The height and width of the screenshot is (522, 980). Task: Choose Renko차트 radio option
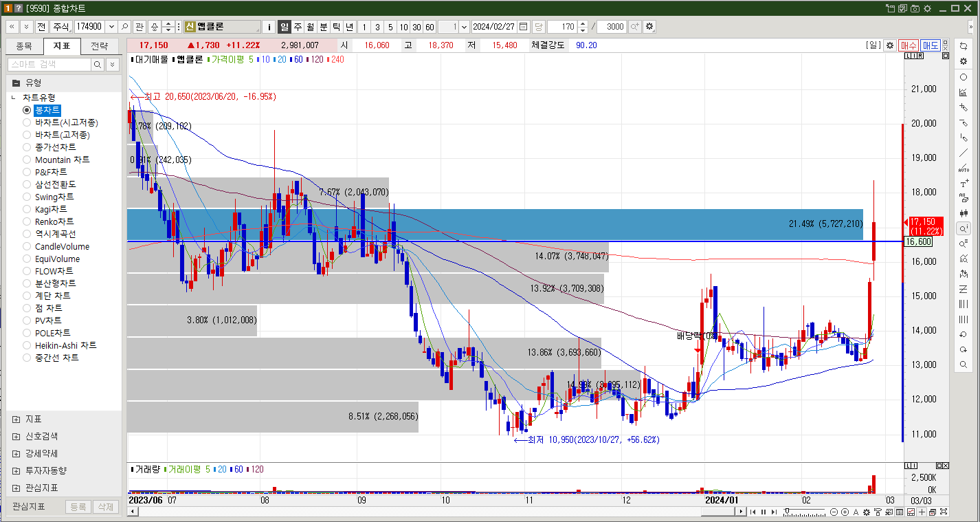27,221
